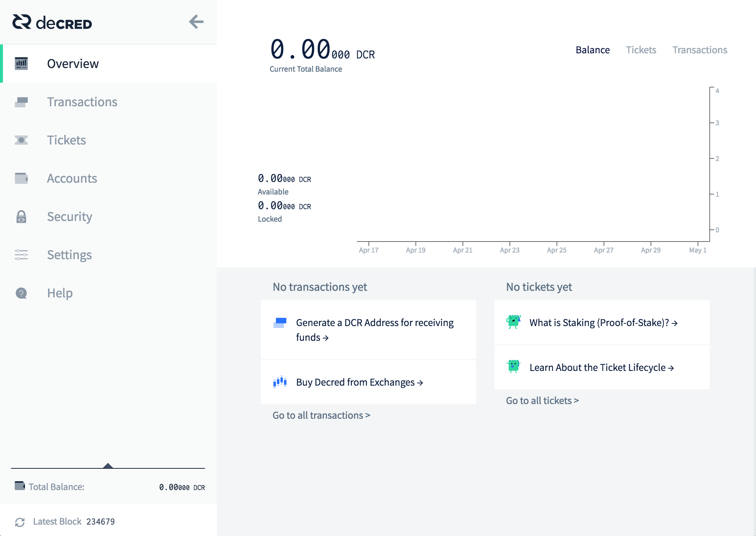Click the Apr 23 chart axis label
The image size is (756, 536).
(x=510, y=250)
